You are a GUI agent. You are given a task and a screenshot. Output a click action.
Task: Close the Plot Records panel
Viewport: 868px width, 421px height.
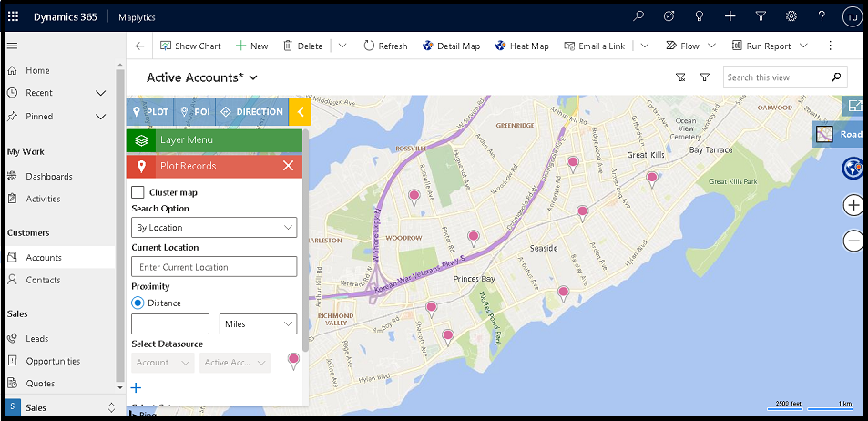tap(288, 166)
